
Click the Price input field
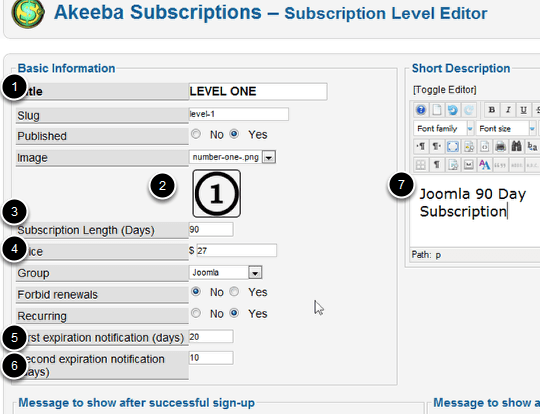(237, 250)
